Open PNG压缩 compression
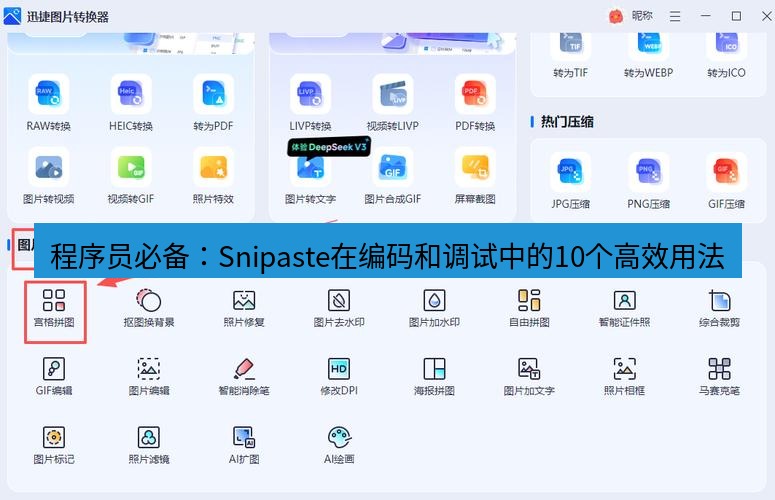Viewport: 775px width, 500px height. point(648,181)
